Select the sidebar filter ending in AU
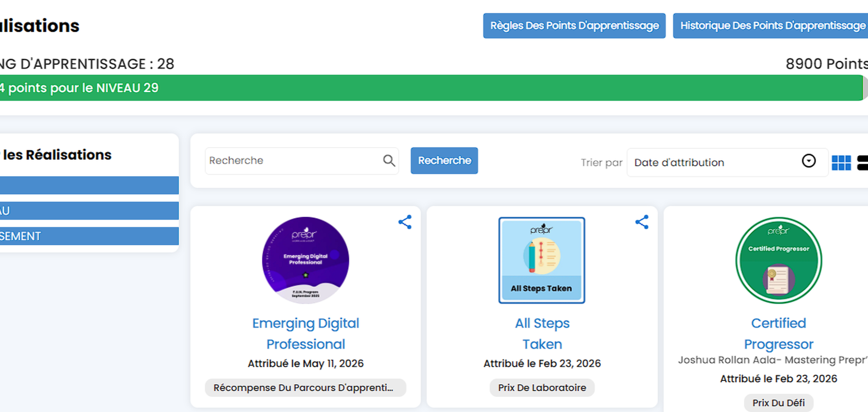The image size is (868, 412). 89,211
